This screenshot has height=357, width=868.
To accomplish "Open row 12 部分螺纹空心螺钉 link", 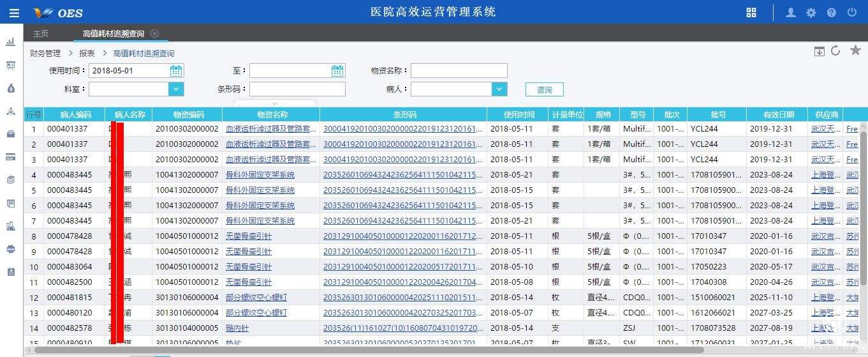I will click(256, 298).
